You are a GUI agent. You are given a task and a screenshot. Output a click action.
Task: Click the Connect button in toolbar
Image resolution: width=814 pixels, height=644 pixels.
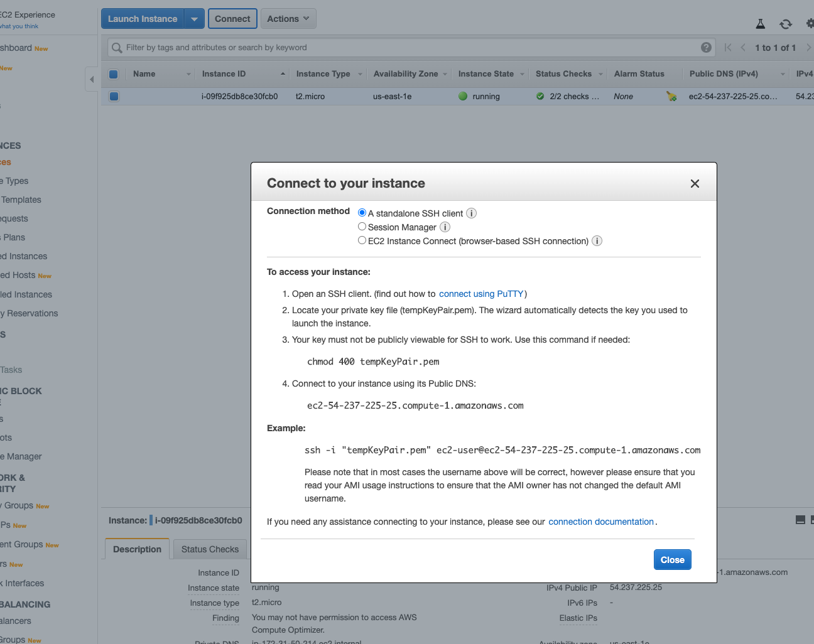[232, 19]
